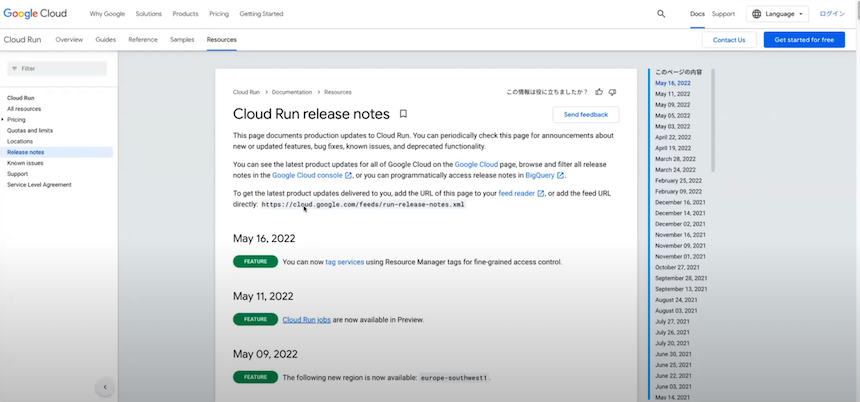Switch to the Guides tab
The width and height of the screenshot is (860, 402).
coord(106,39)
